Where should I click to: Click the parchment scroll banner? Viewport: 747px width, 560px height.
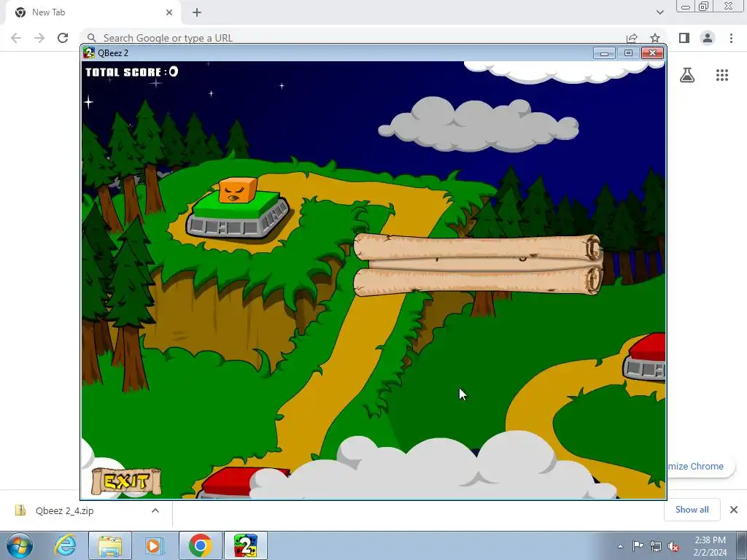tap(478, 265)
